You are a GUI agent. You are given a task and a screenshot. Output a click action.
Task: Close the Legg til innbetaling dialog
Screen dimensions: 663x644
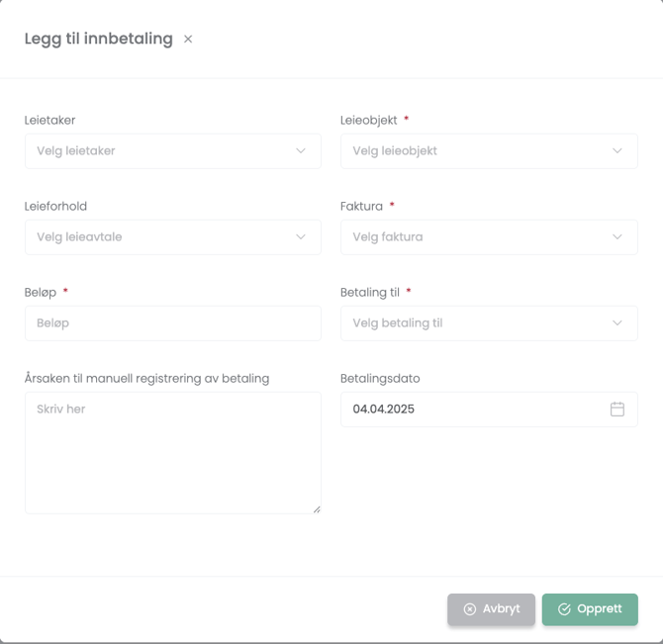pos(188,40)
